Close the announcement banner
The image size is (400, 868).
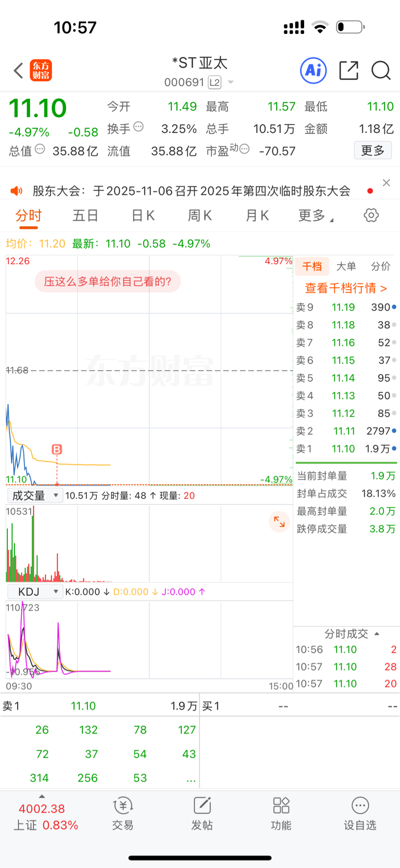pos(386,182)
